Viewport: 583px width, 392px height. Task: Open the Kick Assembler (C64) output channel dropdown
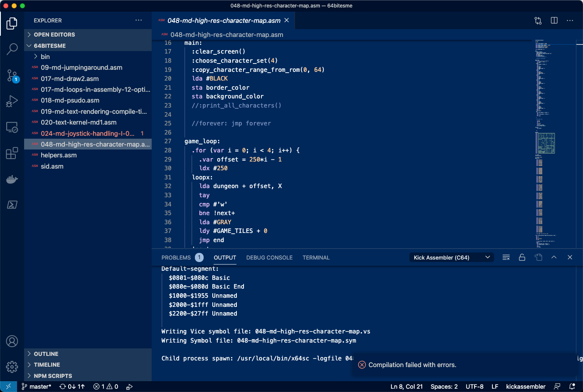[x=451, y=257]
